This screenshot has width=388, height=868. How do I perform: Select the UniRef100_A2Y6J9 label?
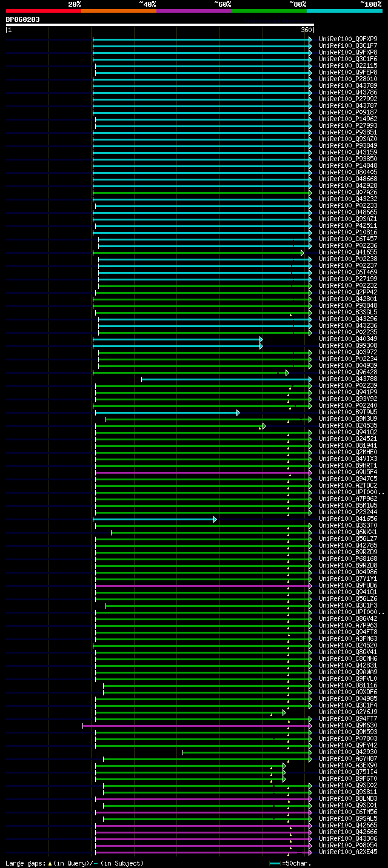[349, 712]
